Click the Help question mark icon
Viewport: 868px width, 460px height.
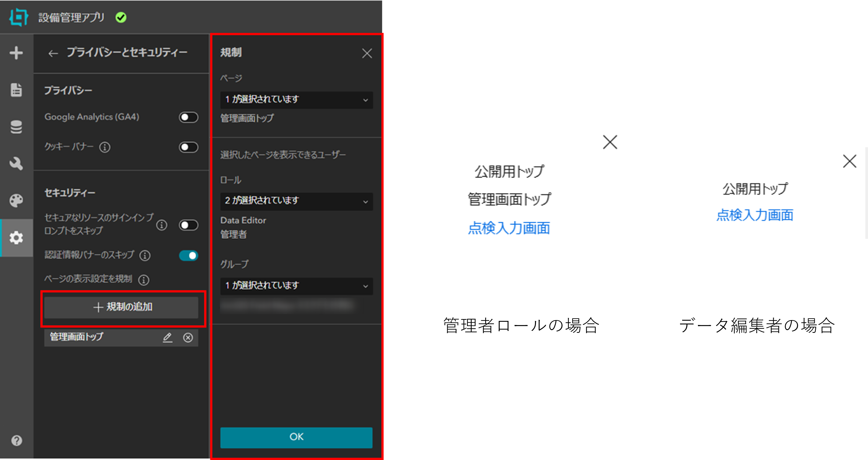tap(17, 440)
